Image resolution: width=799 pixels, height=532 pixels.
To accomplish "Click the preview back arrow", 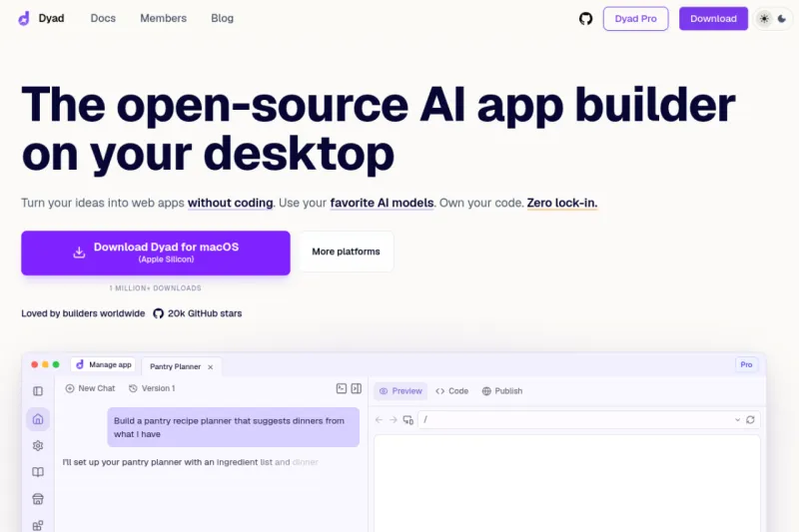I will tap(379, 420).
